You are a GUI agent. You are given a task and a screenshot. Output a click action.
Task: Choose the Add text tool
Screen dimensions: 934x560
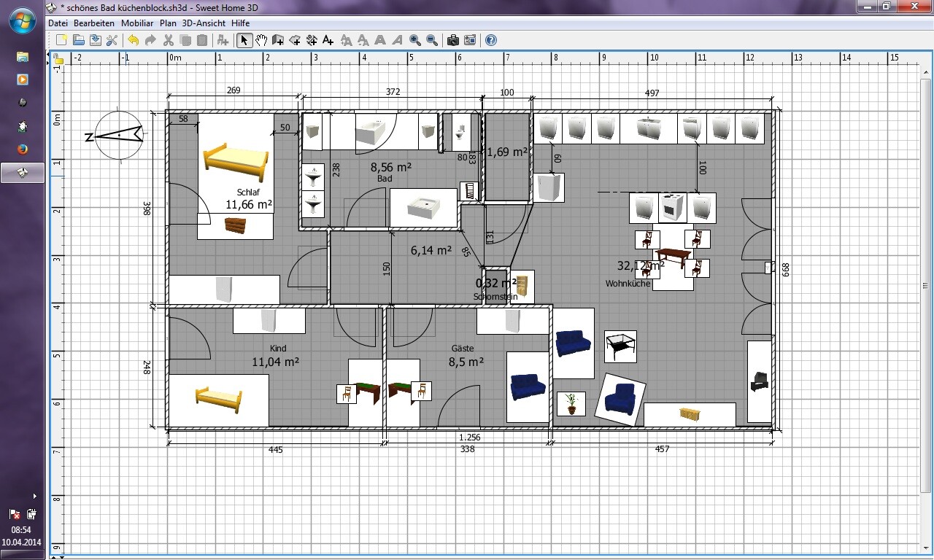click(x=328, y=40)
